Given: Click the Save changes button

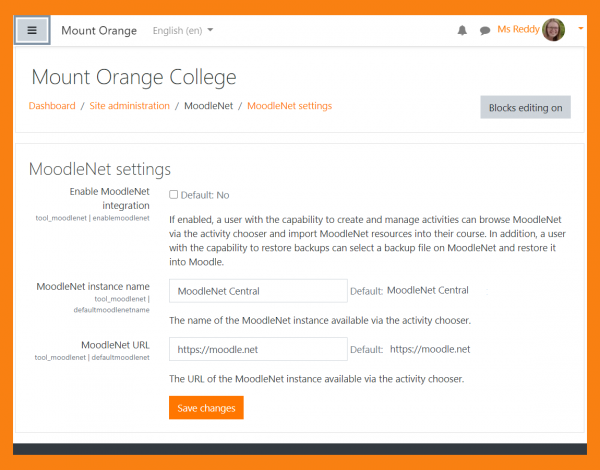Looking at the screenshot, I should (206, 408).
